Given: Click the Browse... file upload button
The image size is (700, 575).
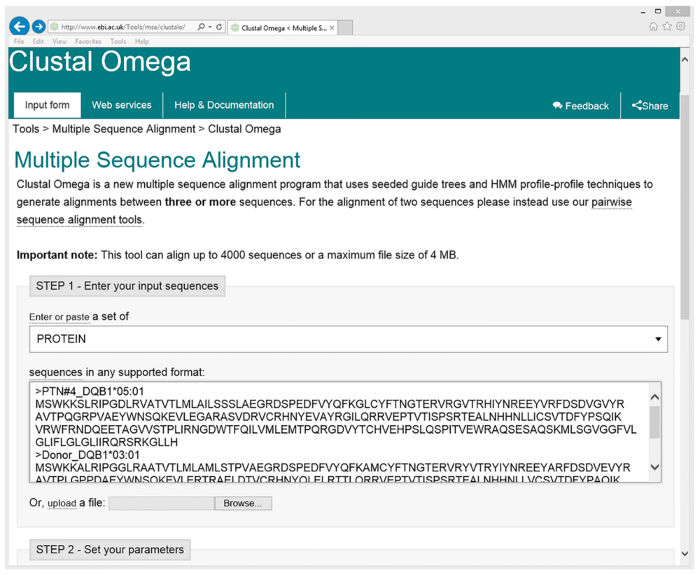Looking at the screenshot, I should click(243, 503).
